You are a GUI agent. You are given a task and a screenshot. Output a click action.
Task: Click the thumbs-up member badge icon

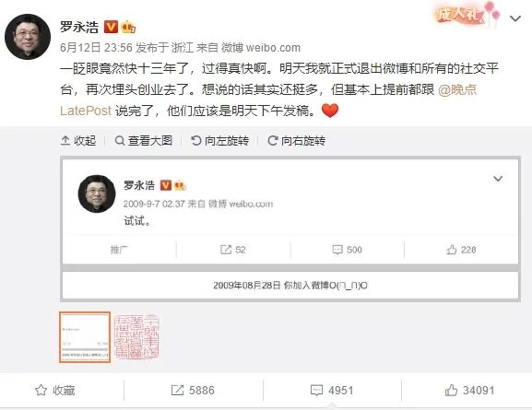(x=128, y=27)
